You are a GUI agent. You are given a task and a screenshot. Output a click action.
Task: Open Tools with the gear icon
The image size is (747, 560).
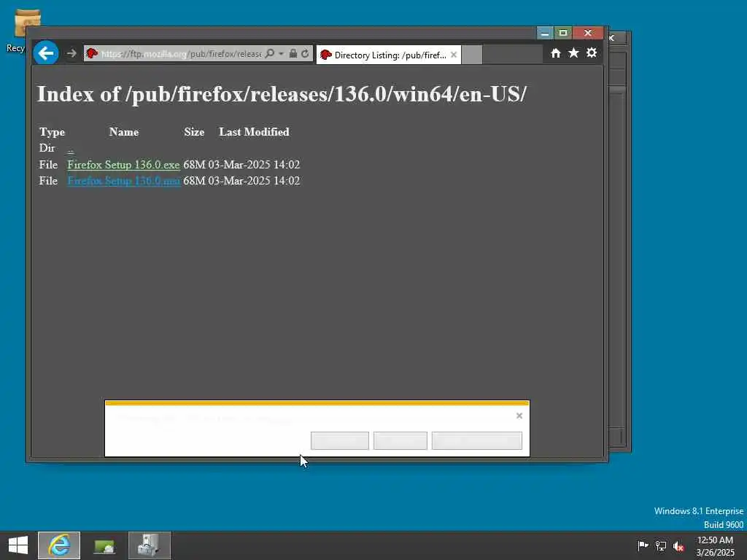pyautogui.click(x=591, y=52)
